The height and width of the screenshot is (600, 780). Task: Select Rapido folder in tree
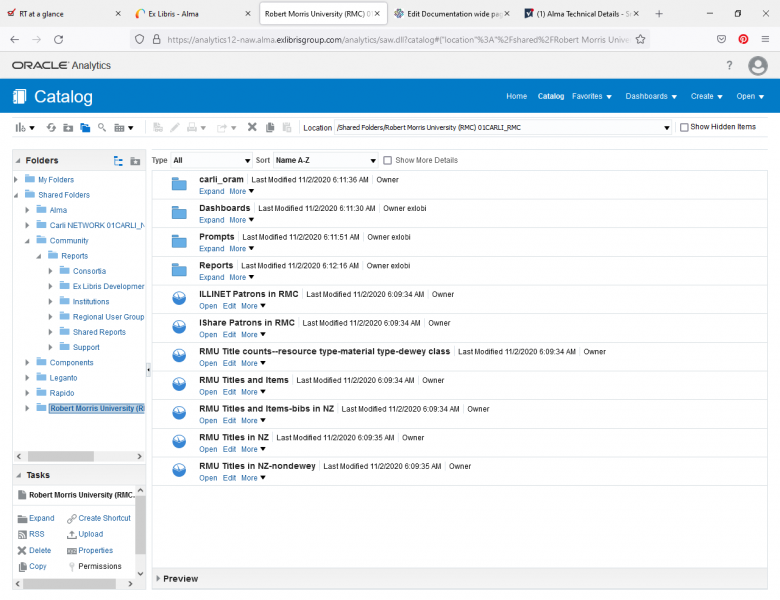click(62, 393)
